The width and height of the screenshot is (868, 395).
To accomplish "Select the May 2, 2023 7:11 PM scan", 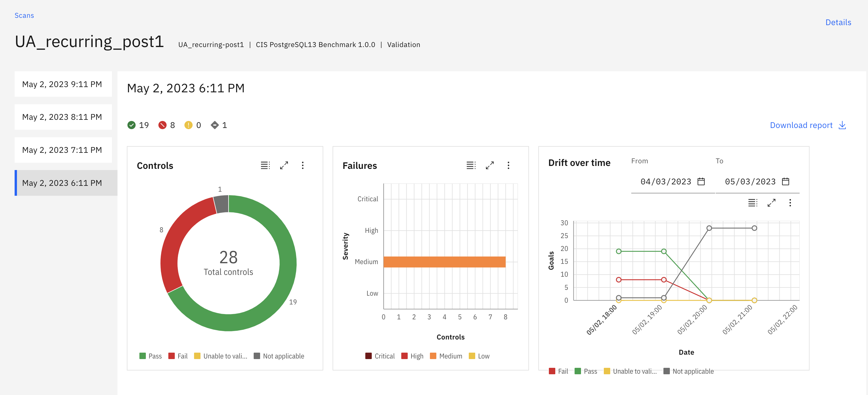I will 63,150.
